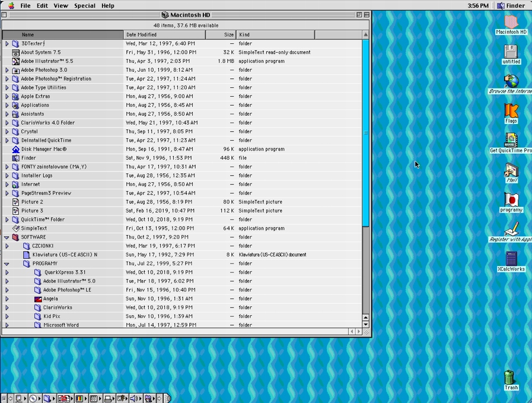Select the Get QuickTime Pro desktop icon
Screen dimensions: 532x403
coord(511,140)
